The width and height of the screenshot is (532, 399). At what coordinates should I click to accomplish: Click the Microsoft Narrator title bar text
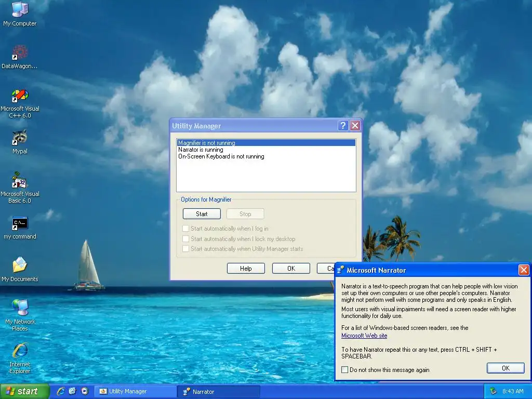tap(376, 270)
